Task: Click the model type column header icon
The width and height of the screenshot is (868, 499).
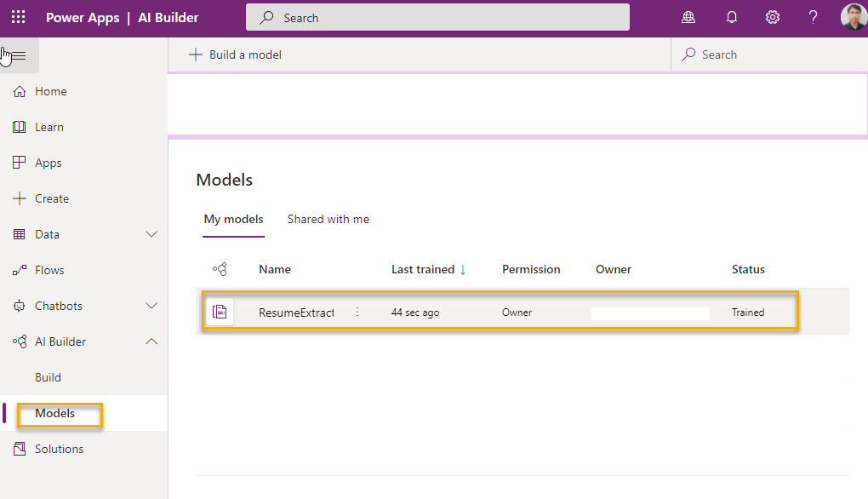Action: pos(220,269)
